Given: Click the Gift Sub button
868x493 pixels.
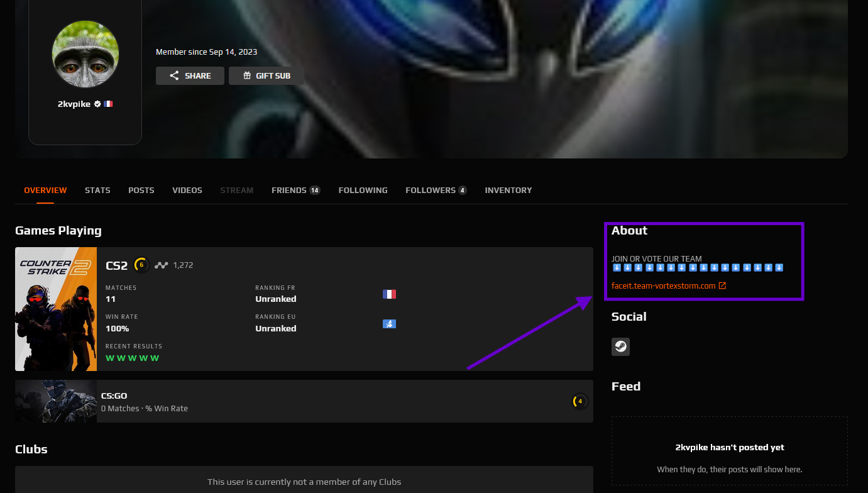Looking at the screenshot, I should (266, 75).
